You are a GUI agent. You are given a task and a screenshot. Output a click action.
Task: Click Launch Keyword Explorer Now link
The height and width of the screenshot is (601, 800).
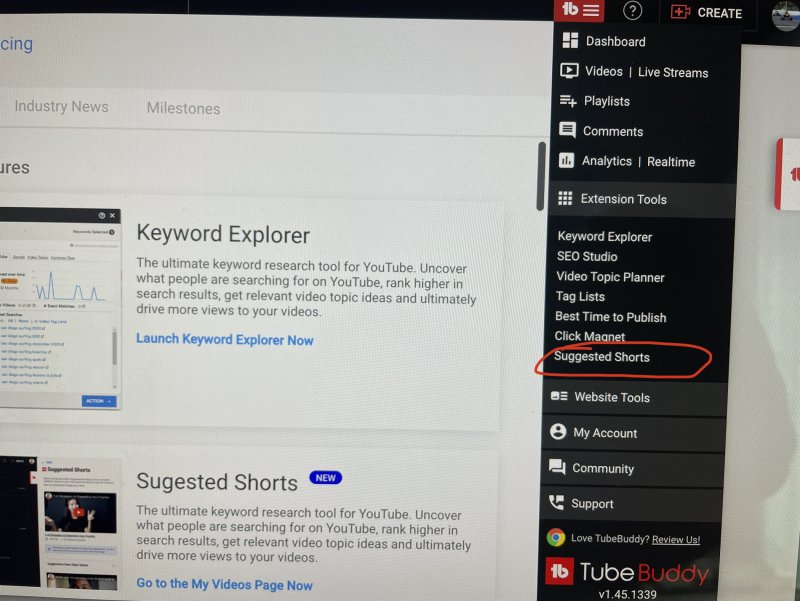225,340
